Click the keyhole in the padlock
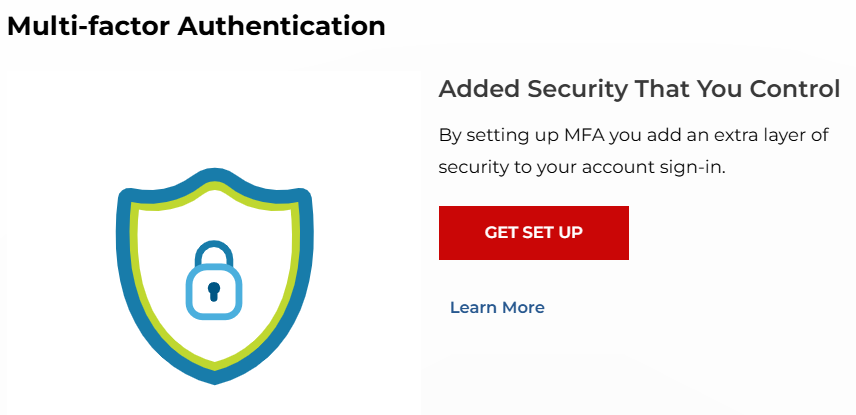Viewport: 856px width, 415px height. point(214,291)
